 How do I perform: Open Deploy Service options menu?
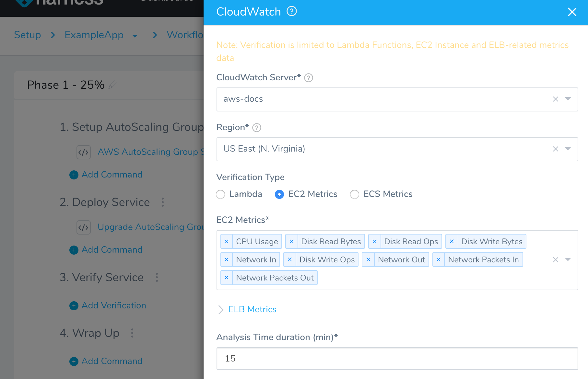tap(163, 202)
